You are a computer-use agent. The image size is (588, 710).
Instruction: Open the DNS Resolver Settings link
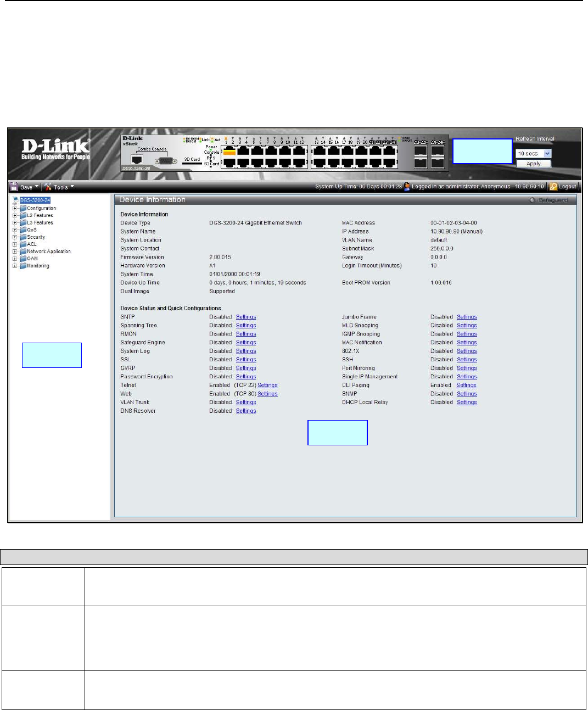pyautogui.click(x=246, y=411)
